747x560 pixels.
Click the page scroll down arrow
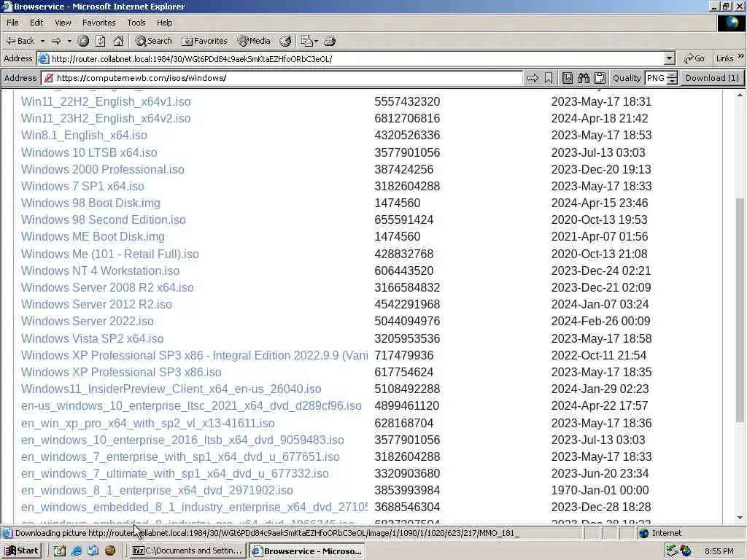click(740, 517)
